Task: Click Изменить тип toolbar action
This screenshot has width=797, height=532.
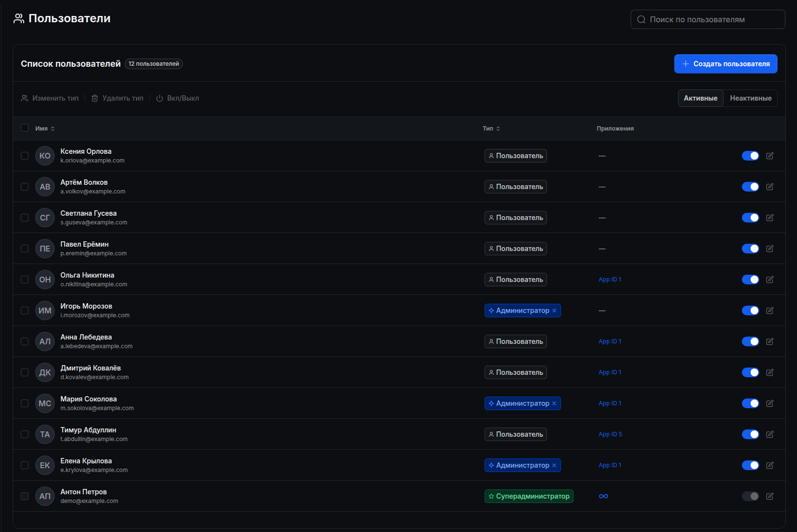Action: point(50,98)
